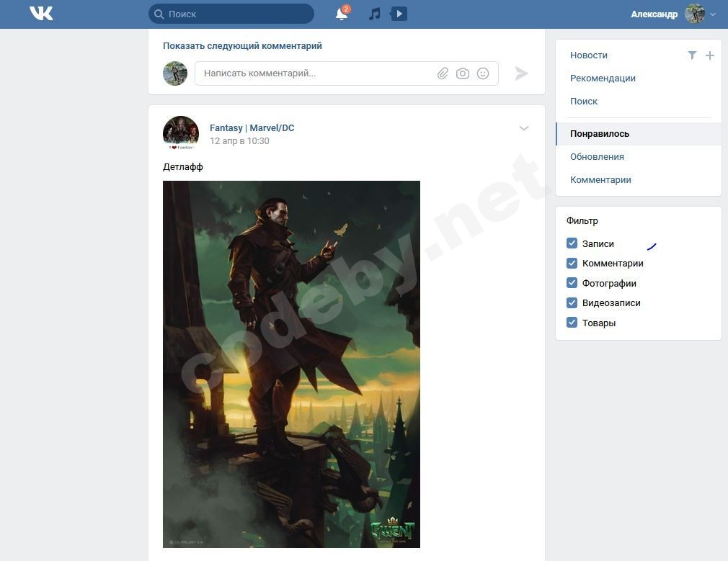Go to the Новости section

point(589,55)
